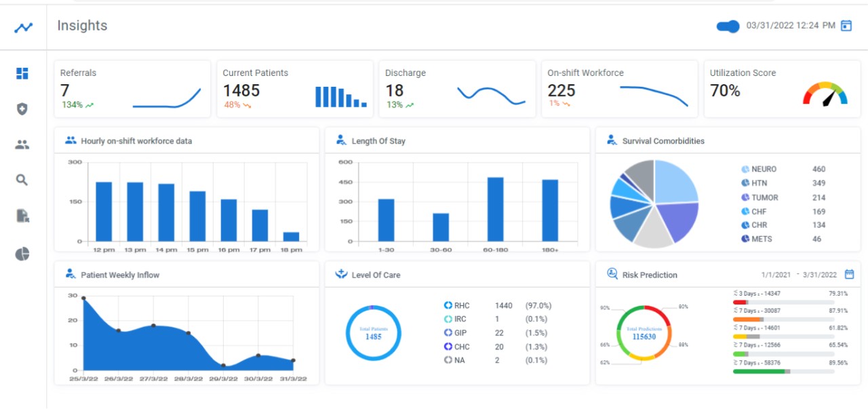868x409 pixels.
Task: Open the Risk Prediction date range calendar
Action: point(849,274)
